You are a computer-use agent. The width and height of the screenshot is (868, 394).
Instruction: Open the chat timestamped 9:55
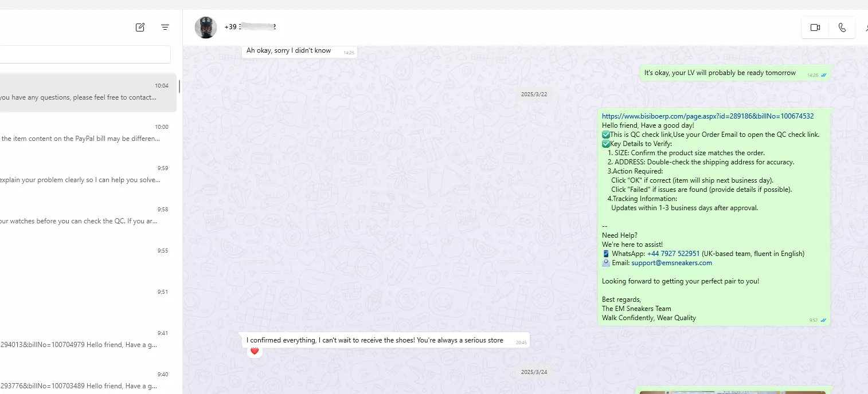88,257
